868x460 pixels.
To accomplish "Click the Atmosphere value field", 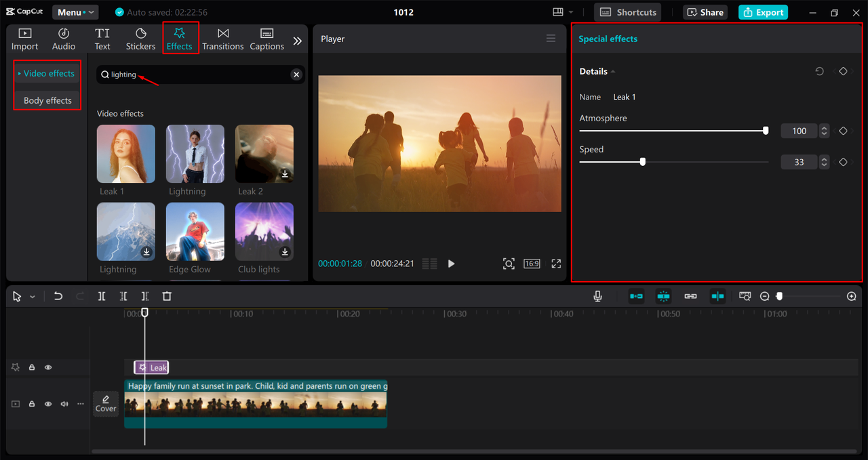I will [x=799, y=131].
